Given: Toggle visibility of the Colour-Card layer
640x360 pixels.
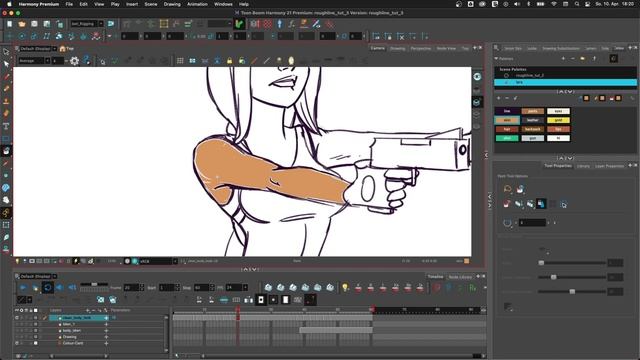Looking at the screenshot, I should click(x=17, y=343).
